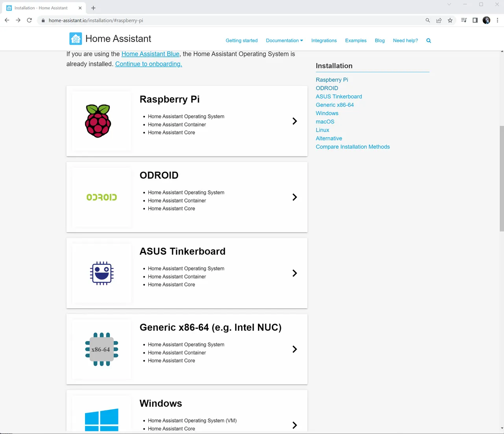This screenshot has height=434, width=504.
Task: Go back with the browser back arrow
Action: point(7,20)
